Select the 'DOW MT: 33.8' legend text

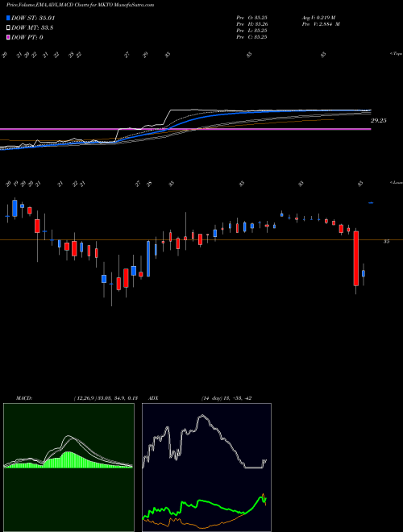tap(32, 28)
